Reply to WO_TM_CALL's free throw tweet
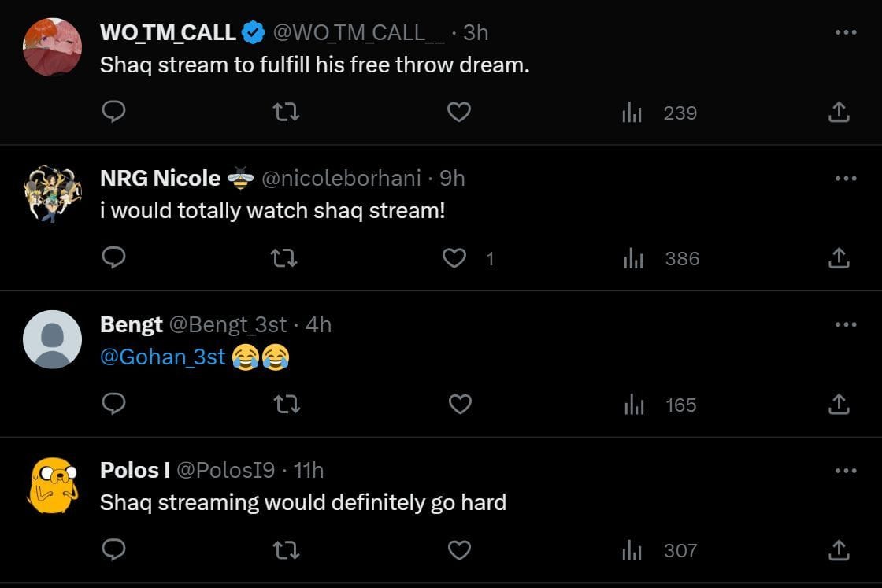The width and height of the screenshot is (882, 588). [x=114, y=113]
